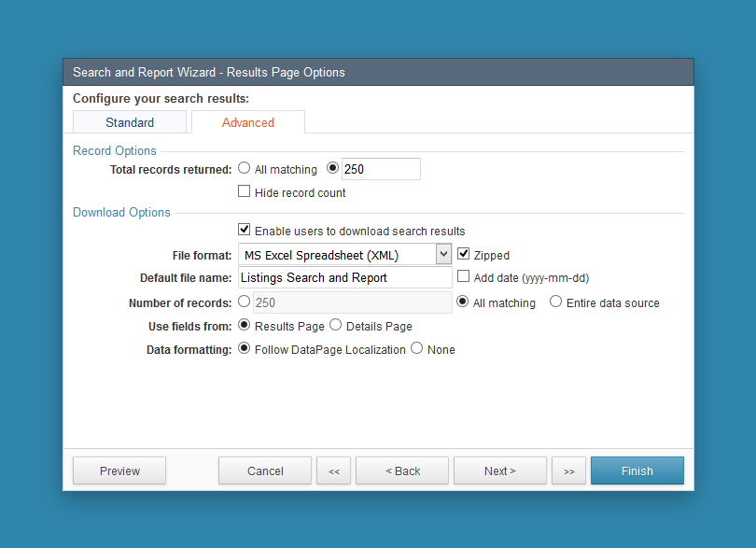The height and width of the screenshot is (548, 756).
Task: Click the Default file name input field
Action: (x=344, y=277)
